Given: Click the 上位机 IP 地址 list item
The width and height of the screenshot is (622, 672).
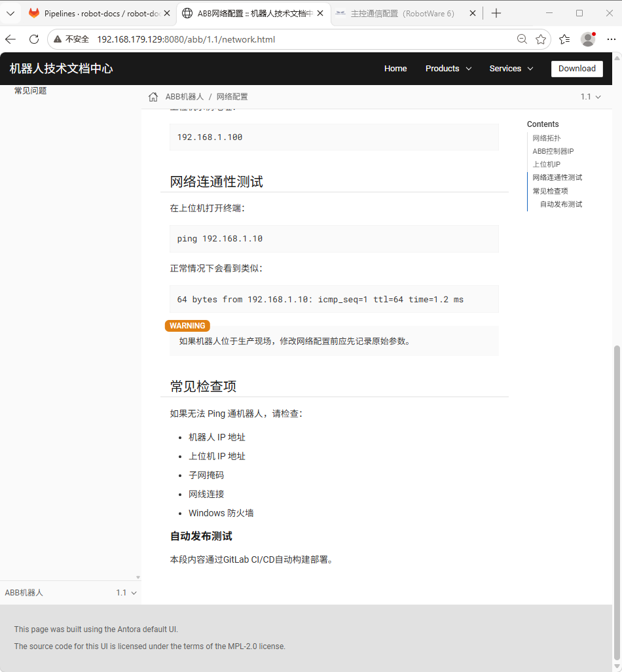Looking at the screenshot, I should [217, 456].
